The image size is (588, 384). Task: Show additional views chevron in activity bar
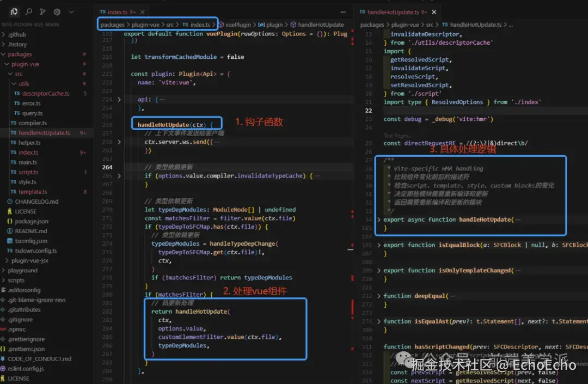(x=71, y=12)
